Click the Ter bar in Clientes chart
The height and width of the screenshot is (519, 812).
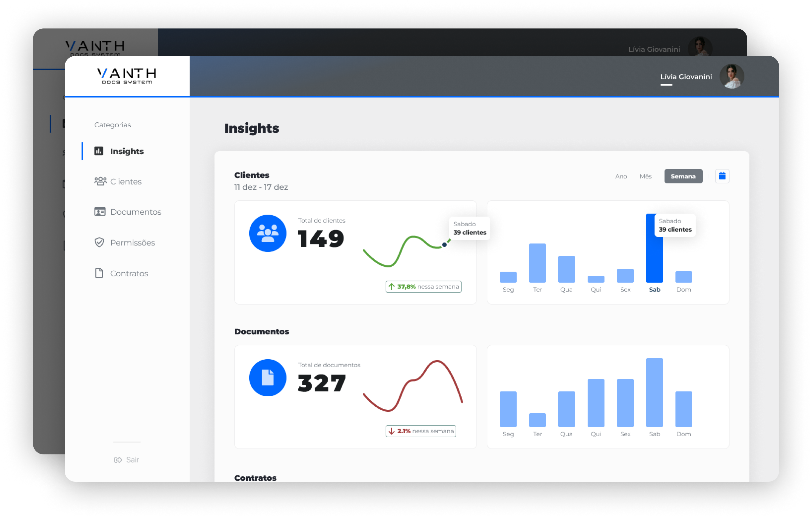click(x=537, y=263)
